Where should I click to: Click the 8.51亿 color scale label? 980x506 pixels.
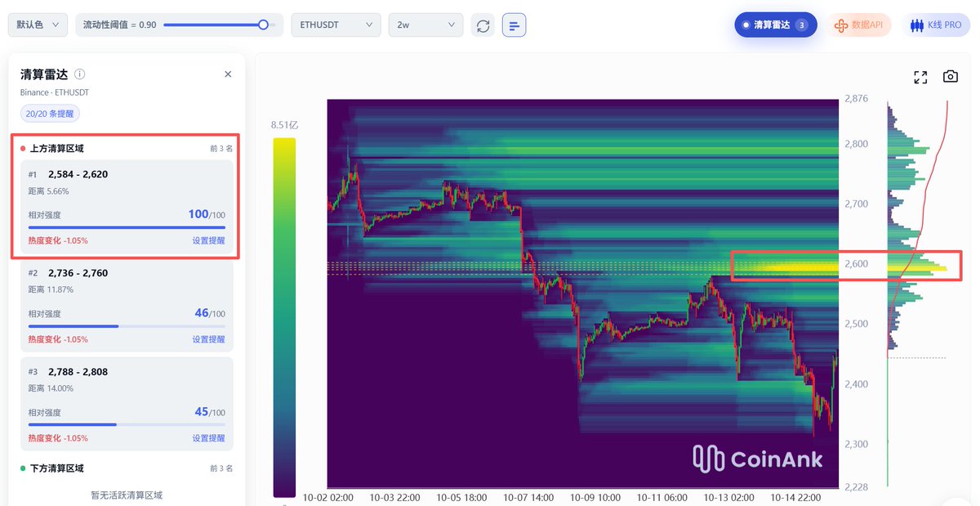[x=284, y=125]
